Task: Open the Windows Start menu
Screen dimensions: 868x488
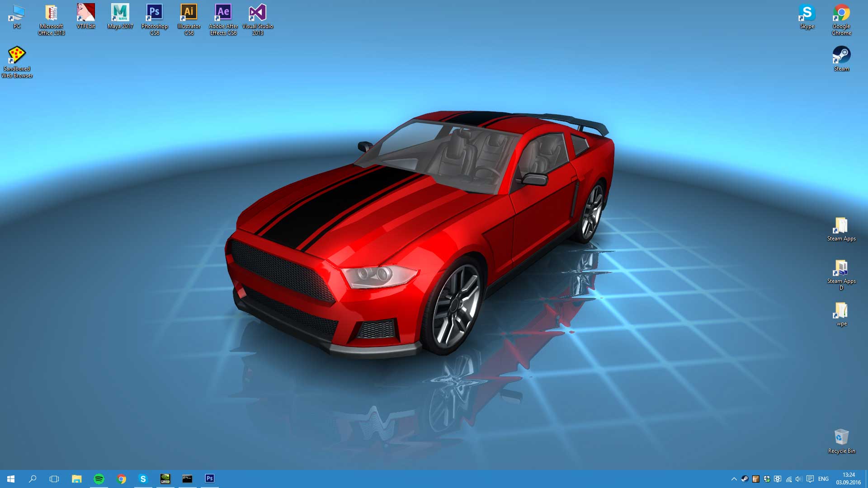Action: (11, 479)
